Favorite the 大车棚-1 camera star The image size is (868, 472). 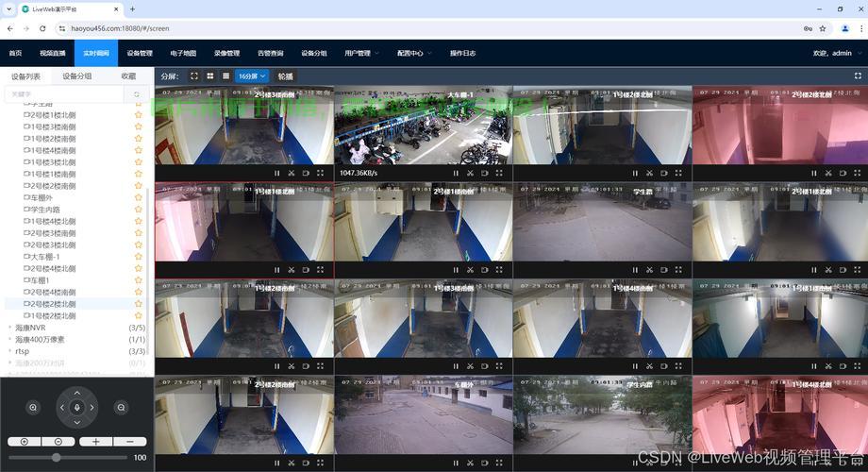pyautogui.click(x=139, y=257)
